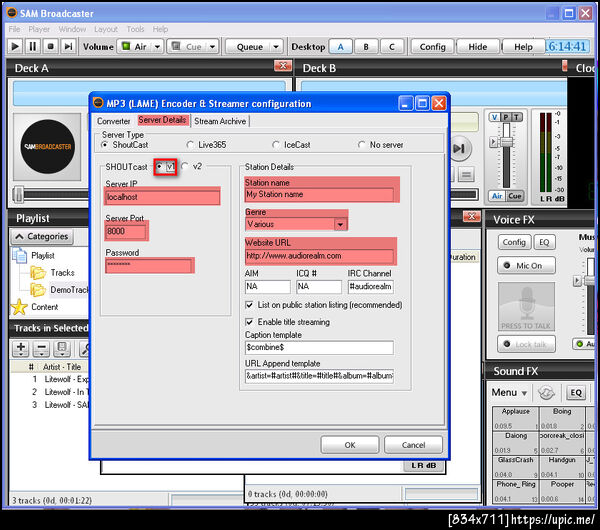Click the Help button in toolbar

click(523, 47)
